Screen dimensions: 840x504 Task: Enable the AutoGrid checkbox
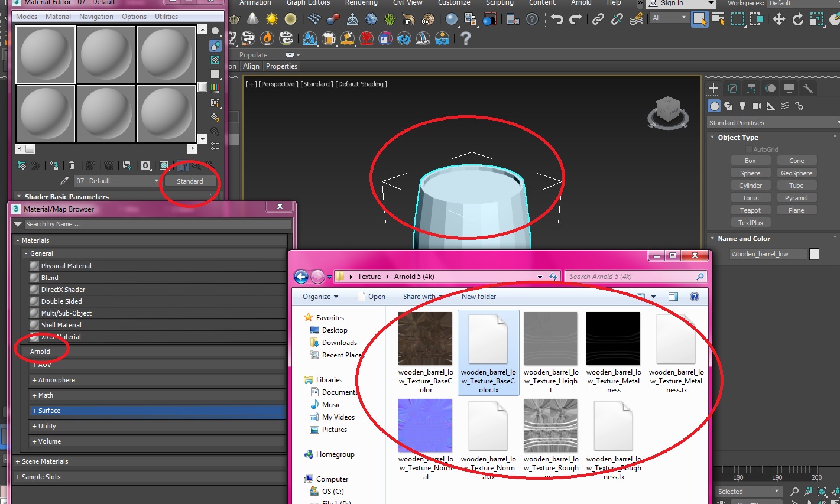point(748,149)
